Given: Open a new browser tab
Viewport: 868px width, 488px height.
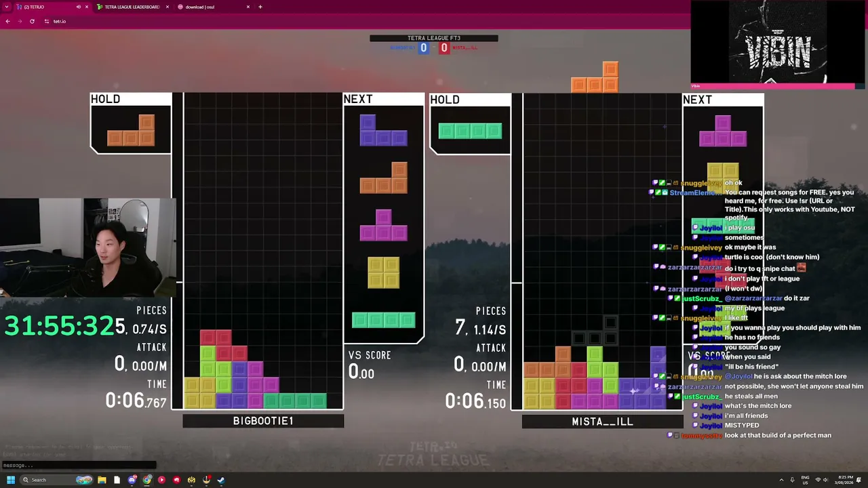Looking at the screenshot, I should pyautogui.click(x=260, y=7).
